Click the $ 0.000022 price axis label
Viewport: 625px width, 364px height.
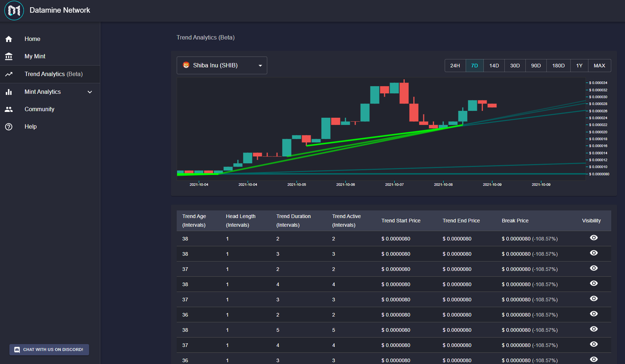tap(598, 125)
